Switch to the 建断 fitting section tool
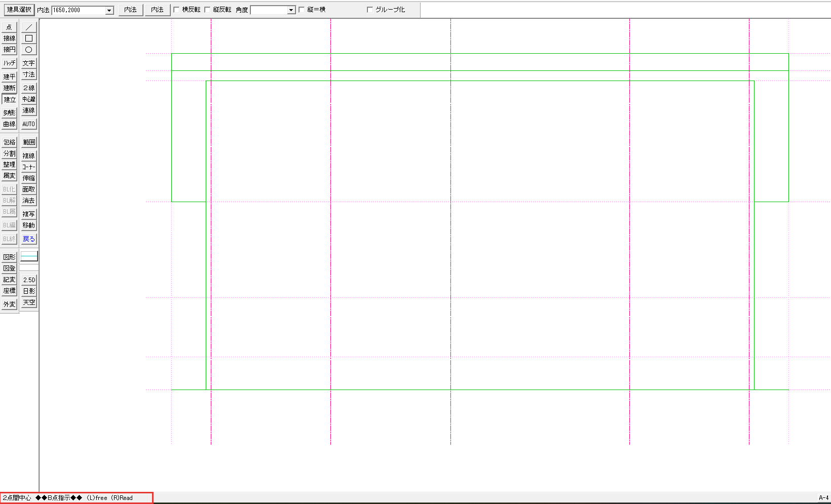 [x=10, y=88]
